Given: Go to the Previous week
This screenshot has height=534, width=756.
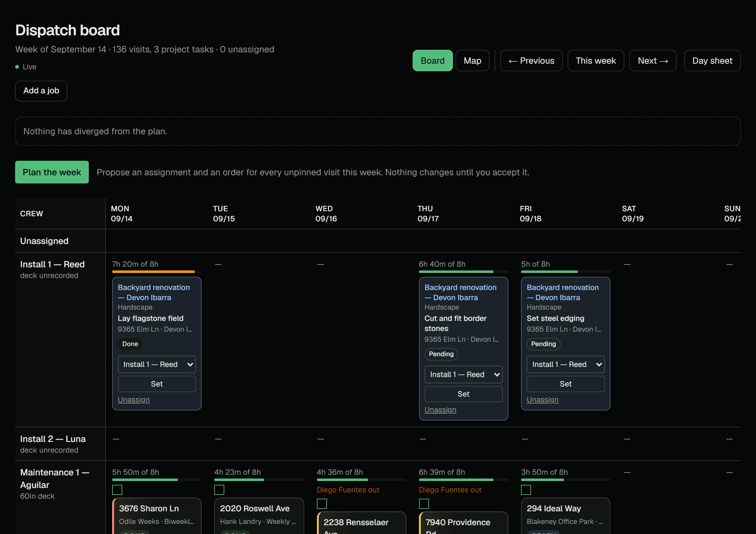Looking at the screenshot, I should [531, 61].
